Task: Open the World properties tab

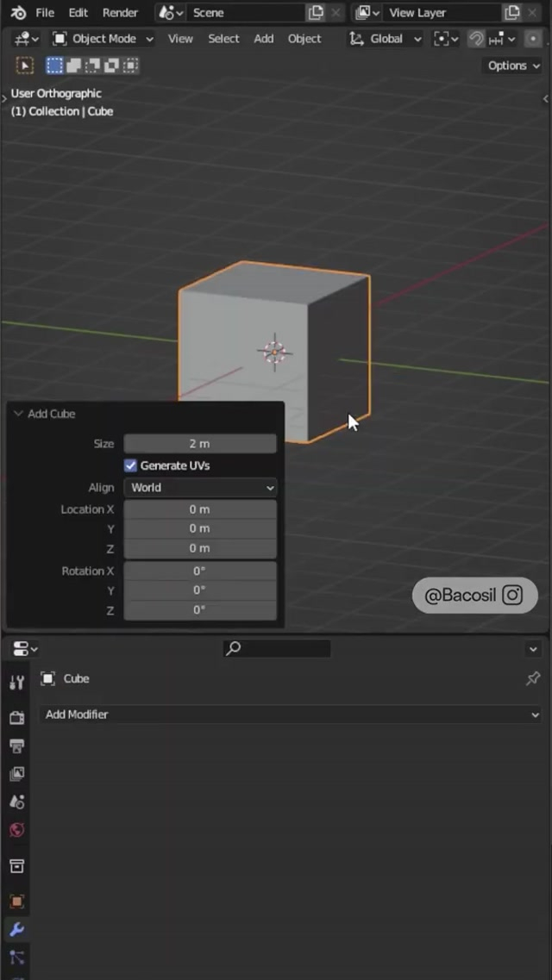Action: click(x=16, y=830)
